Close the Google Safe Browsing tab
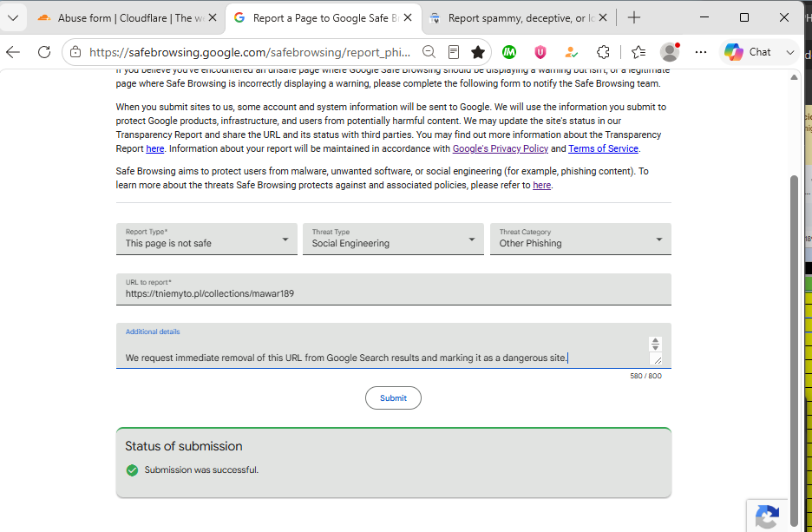The width and height of the screenshot is (812, 532). pos(408,18)
